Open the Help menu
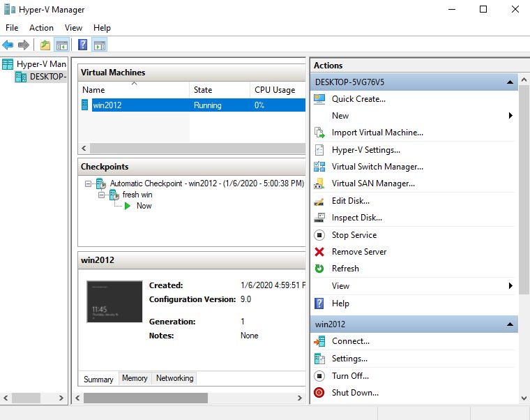The width and height of the screenshot is (530, 420). point(102,28)
